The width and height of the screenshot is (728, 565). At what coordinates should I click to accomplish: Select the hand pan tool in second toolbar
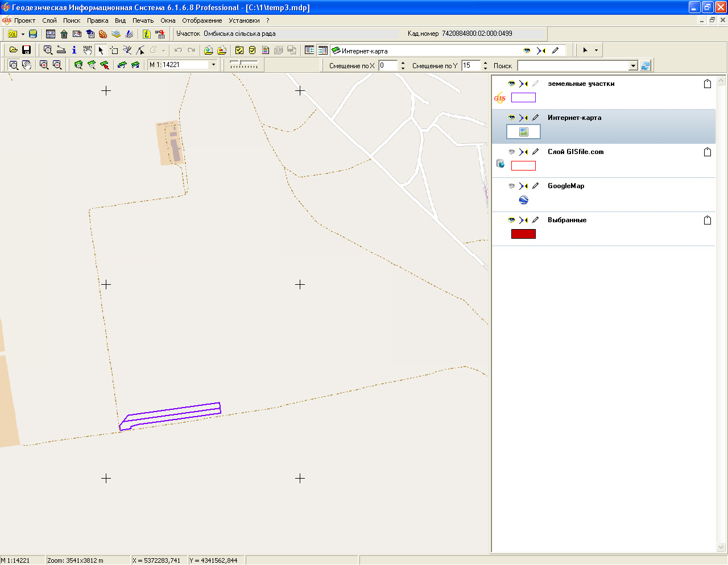87,50
